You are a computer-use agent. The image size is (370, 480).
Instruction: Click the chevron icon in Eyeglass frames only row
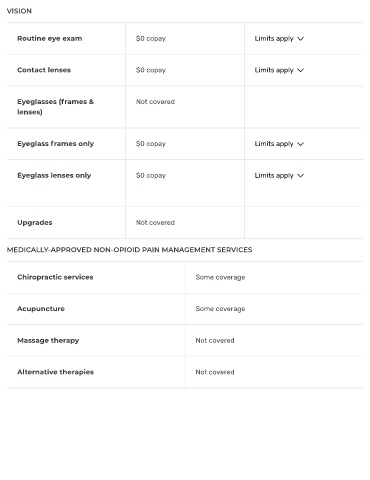tap(300, 144)
